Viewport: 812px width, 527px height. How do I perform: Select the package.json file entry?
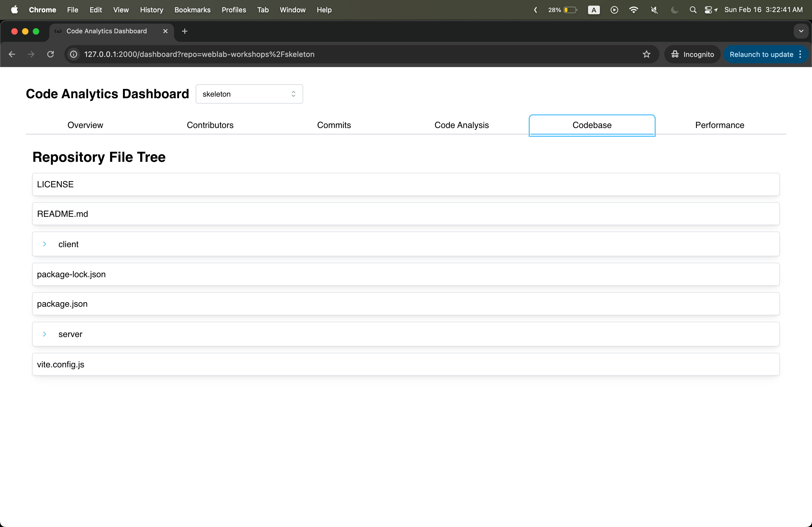click(x=62, y=304)
